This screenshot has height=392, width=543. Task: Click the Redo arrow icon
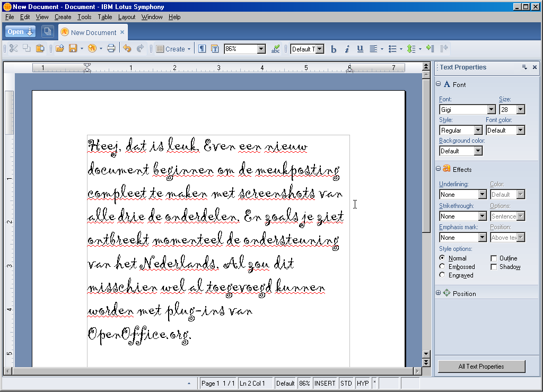[x=140, y=48]
